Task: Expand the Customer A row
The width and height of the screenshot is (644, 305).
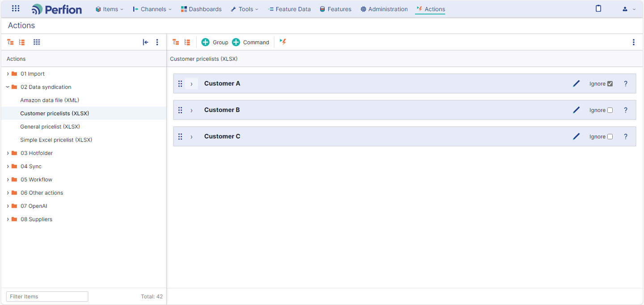Action: point(191,83)
